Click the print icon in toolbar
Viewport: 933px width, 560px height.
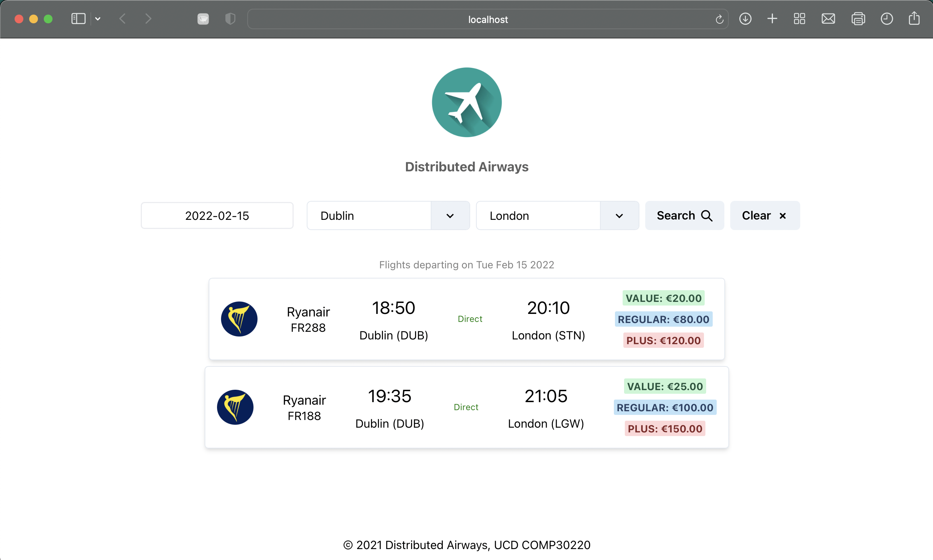tap(858, 19)
